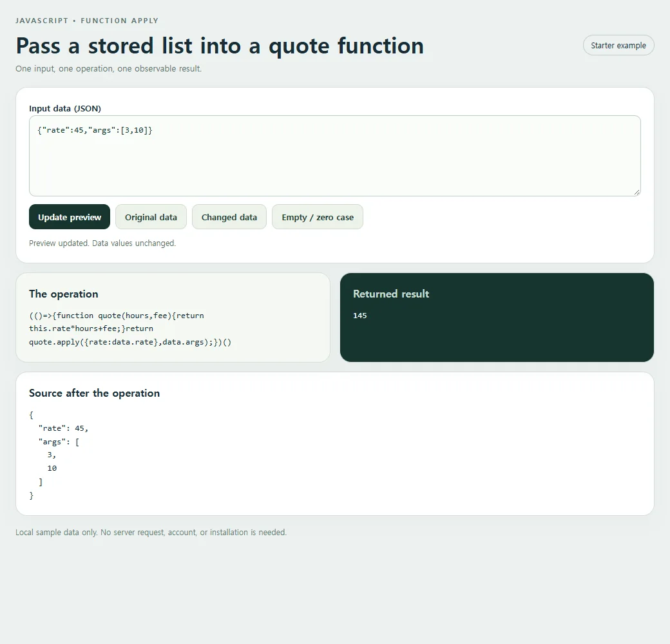Click the 'Local sample data only' footer note
Viewport: 670px width, 644px height.
[151, 532]
